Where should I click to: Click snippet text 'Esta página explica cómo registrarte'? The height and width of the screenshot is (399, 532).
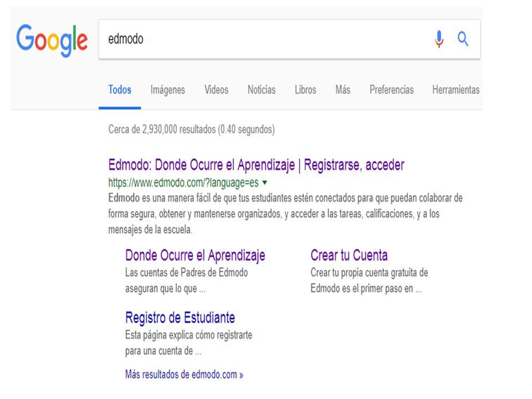coord(188,335)
